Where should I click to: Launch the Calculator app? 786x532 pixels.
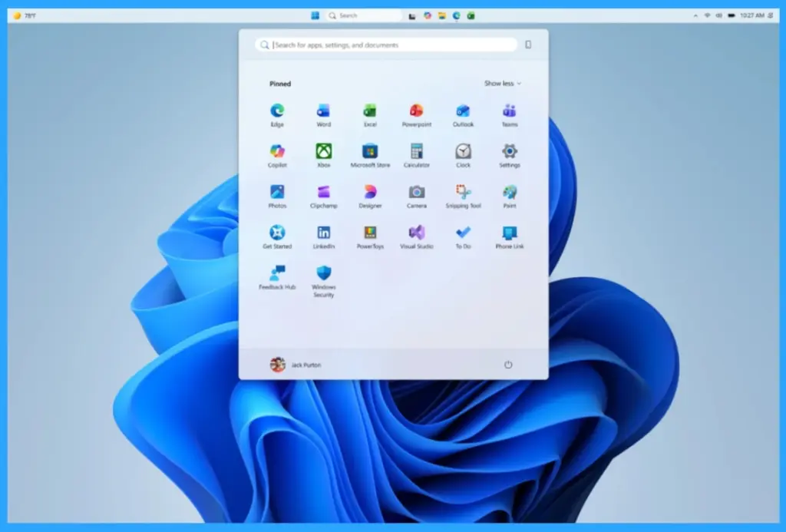[x=417, y=155]
